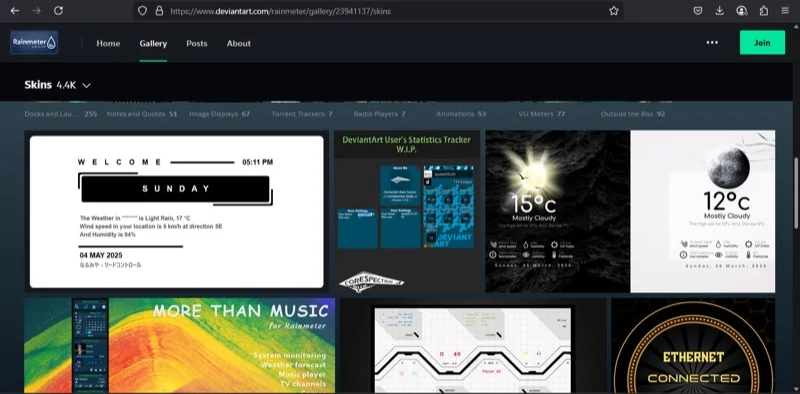Open the Docks and Launchers subfolder
The width and height of the screenshot is (800, 394).
pos(61,114)
